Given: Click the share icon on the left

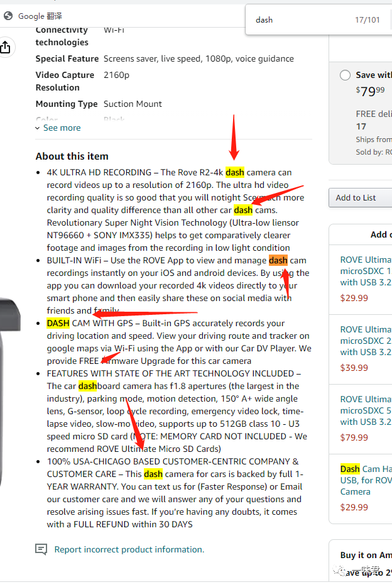Looking at the screenshot, I should pyautogui.click(x=5, y=47).
